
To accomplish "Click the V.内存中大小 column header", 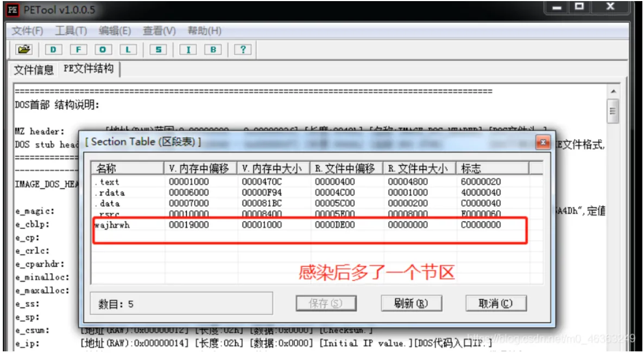I will (274, 168).
